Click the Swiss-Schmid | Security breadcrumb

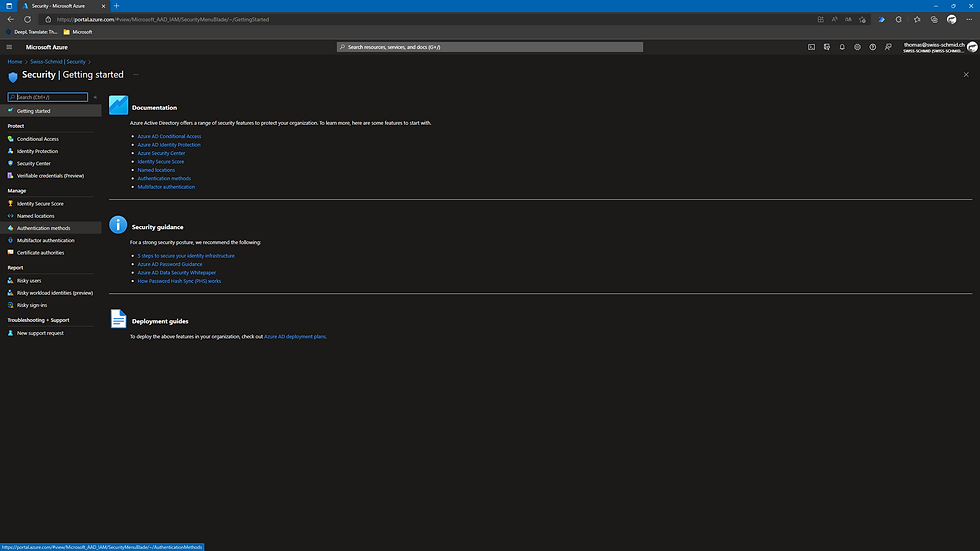58,62
